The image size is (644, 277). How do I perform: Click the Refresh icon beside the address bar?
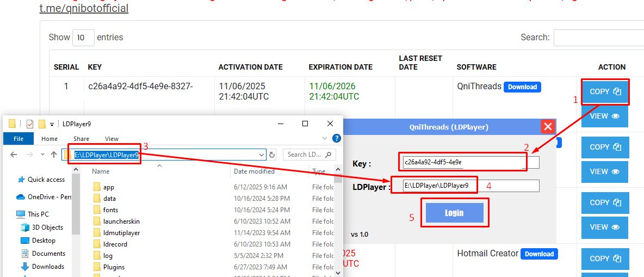272,155
